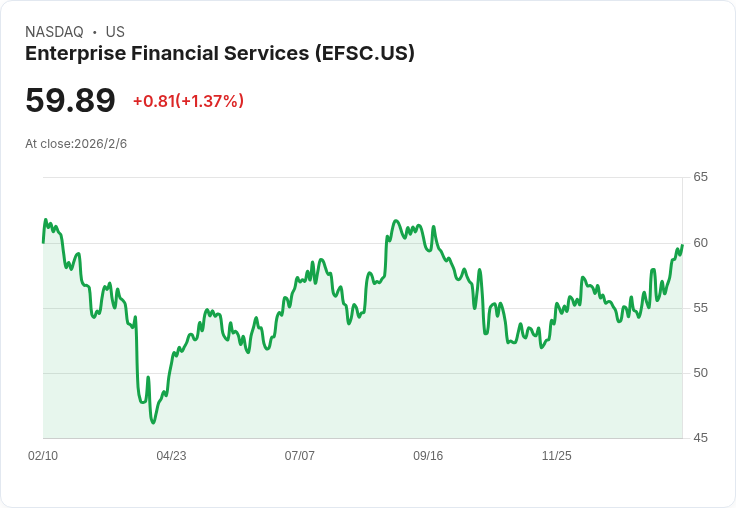Image resolution: width=736 pixels, height=508 pixels.
Task: Click the 65 price axis label
Action: pos(700,177)
